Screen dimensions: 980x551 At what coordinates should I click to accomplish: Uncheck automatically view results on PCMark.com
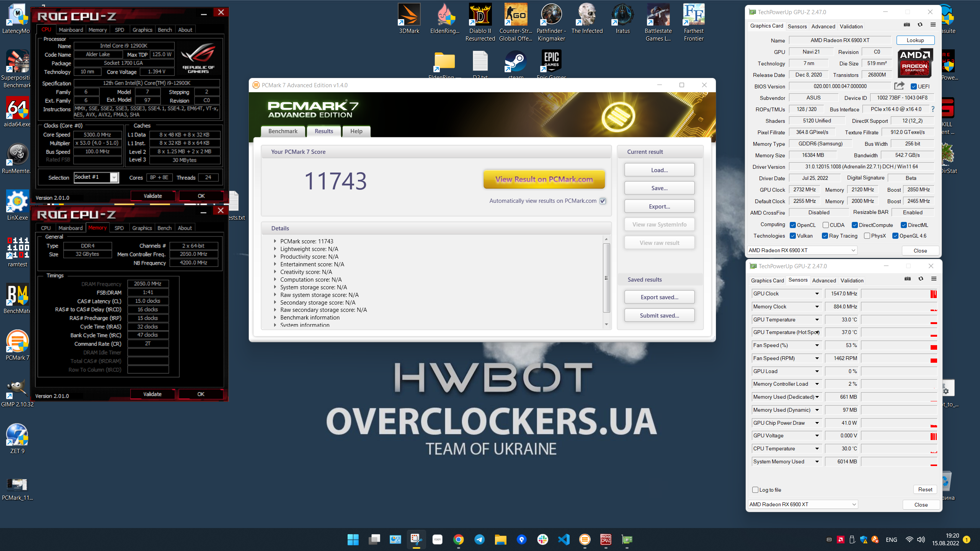603,201
